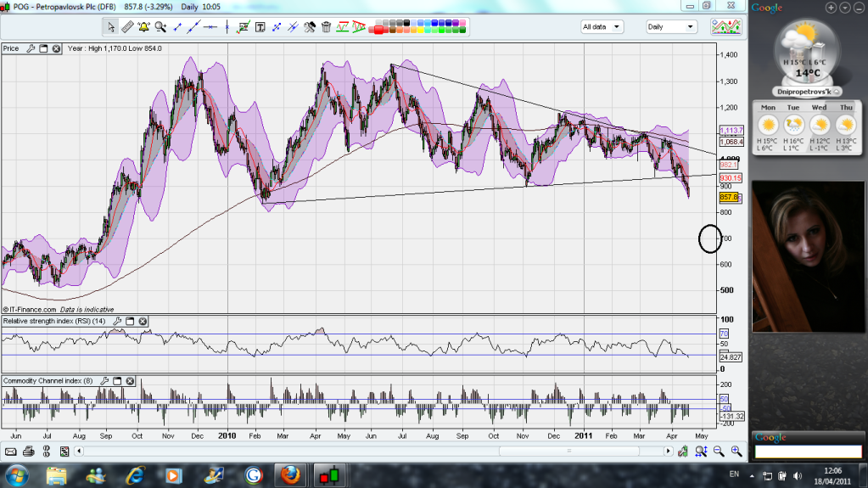Image resolution: width=868 pixels, height=488 pixels.
Task: Click the horizontal time scrollbar thumb
Action: point(569,452)
